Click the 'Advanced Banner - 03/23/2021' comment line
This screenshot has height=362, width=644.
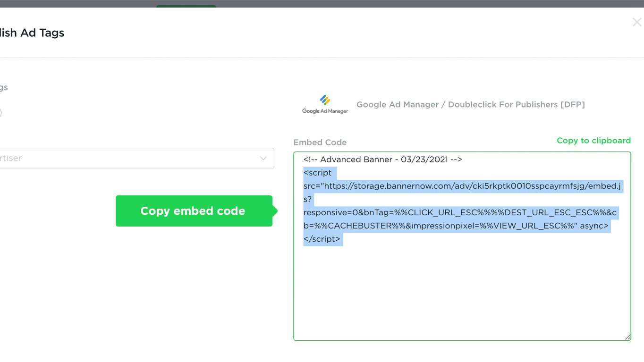[x=382, y=160]
